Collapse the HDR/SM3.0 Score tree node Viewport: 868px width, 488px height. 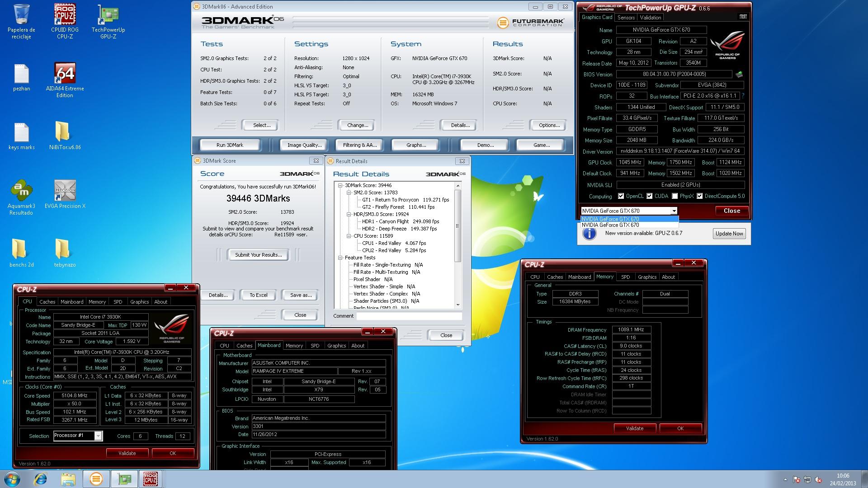(x=349, y=214)
